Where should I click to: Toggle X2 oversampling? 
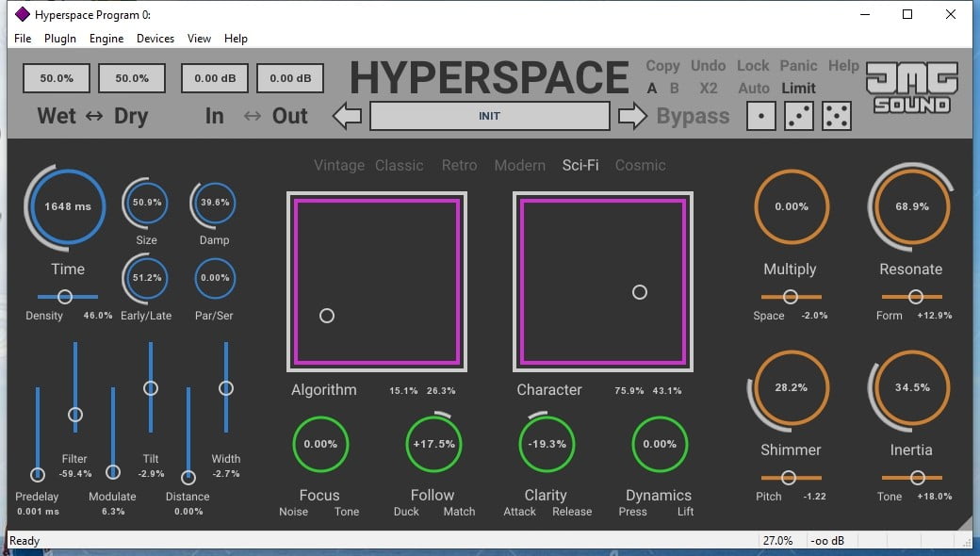click(708, 88)
